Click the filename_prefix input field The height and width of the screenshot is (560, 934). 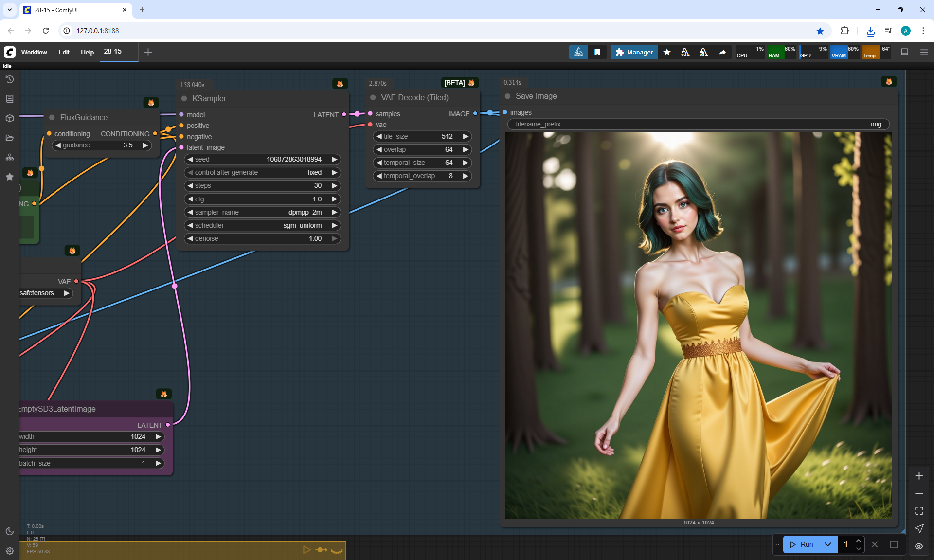[698, 124]
